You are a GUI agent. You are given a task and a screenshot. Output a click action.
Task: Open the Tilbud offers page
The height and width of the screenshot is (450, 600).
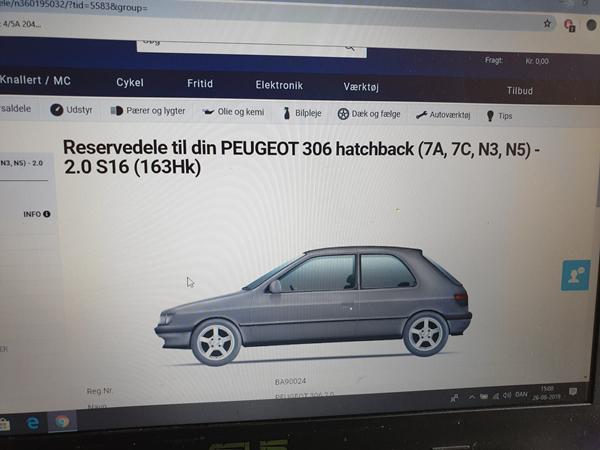pos(520,91)
